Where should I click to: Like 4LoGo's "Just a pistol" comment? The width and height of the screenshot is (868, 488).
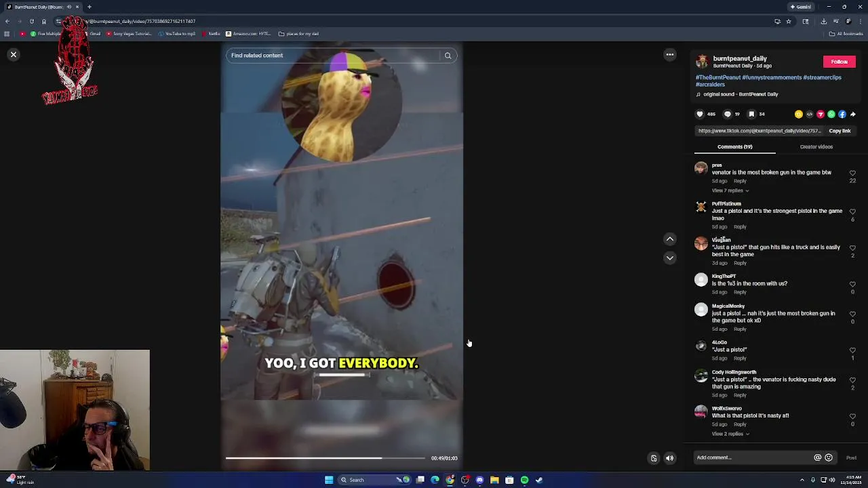click(852, 350)
